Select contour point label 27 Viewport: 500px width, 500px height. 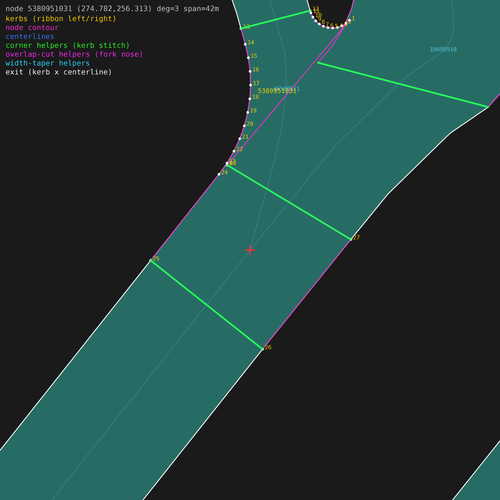(356, 238)
